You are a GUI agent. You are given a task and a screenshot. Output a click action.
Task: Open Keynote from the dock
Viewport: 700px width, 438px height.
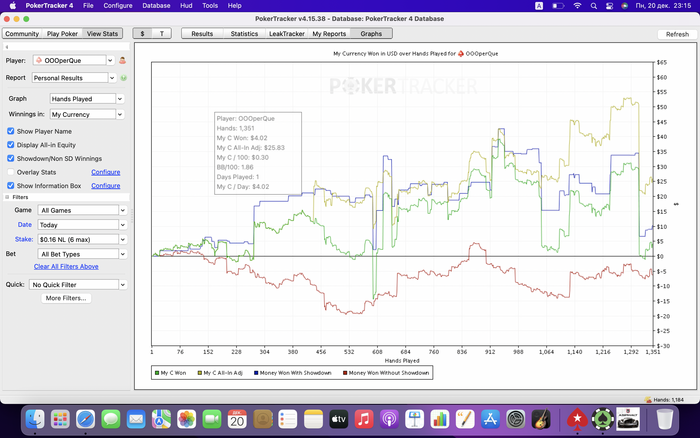415,419
